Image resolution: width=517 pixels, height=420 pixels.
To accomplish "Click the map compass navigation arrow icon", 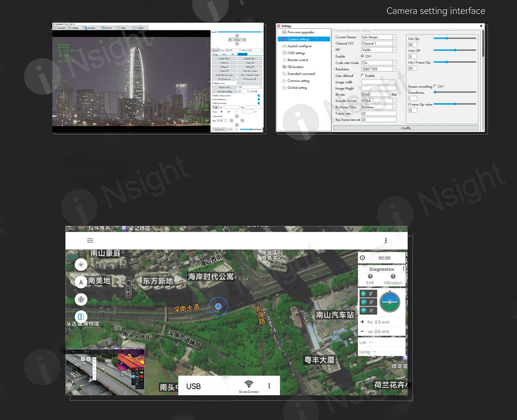I will tap(81, 282).
